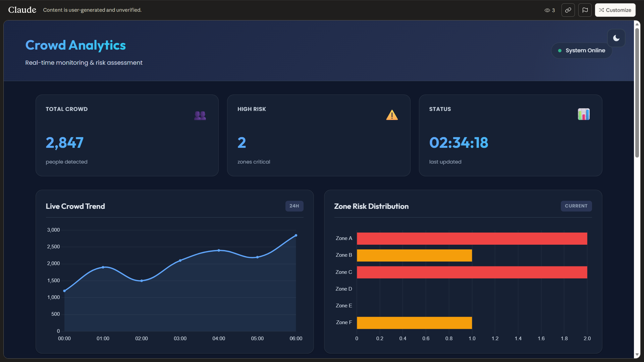Click the 01:00 data point on trend line
Screen dimensions: 644x362
(x=103, y=267)
